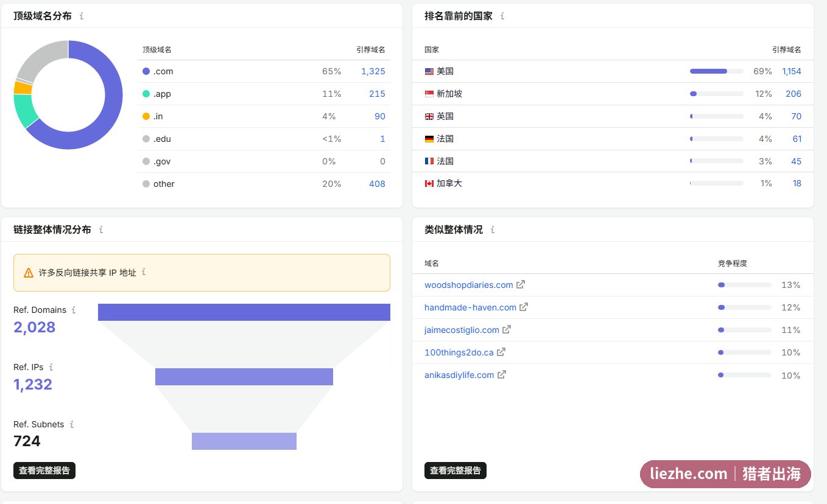Click the UK flag beside 英国

tap(429, 116)
